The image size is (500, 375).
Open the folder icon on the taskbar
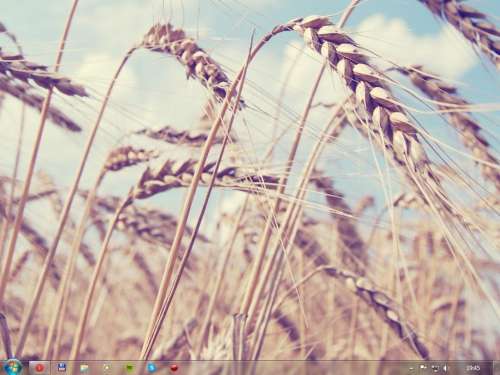coord(84,368)
